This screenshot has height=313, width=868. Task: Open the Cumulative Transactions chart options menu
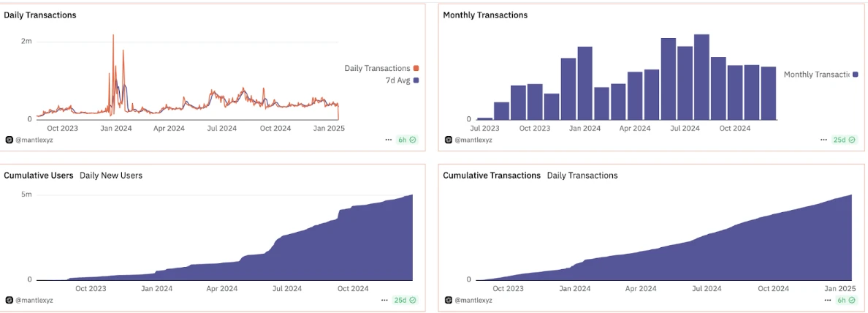coord(827,300)
